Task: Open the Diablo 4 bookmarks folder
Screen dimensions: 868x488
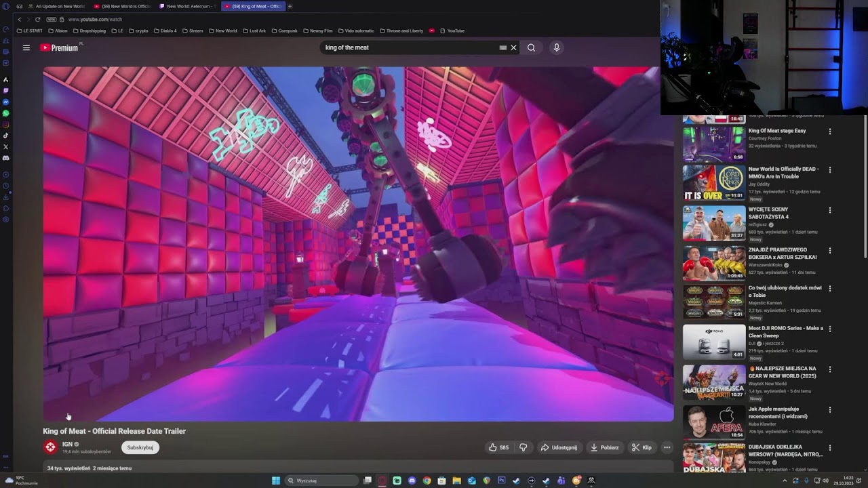Action: tap(165, 30)
